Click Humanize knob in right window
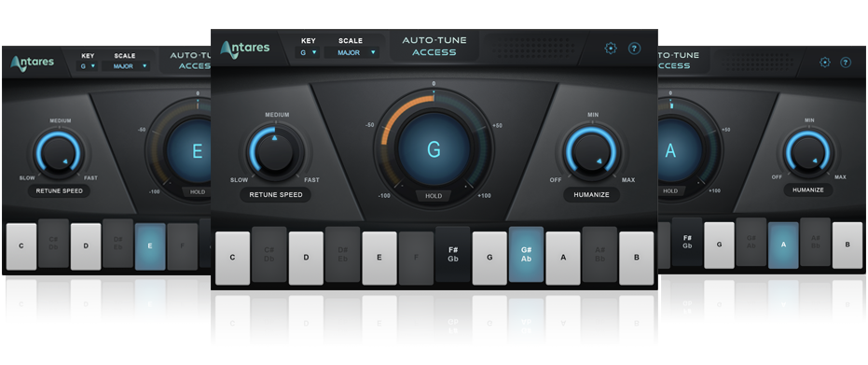868x365 pixels. tap(808, 152)
